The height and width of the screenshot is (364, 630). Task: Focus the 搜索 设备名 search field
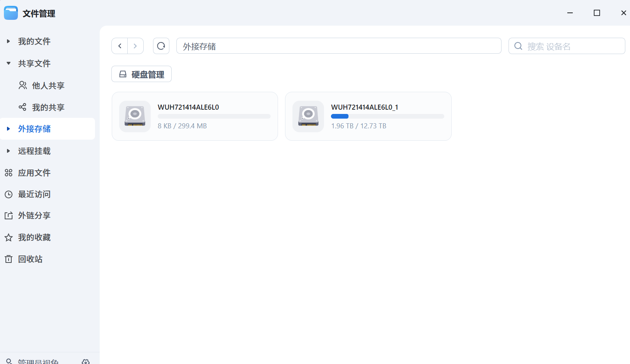tap(567, 46)
